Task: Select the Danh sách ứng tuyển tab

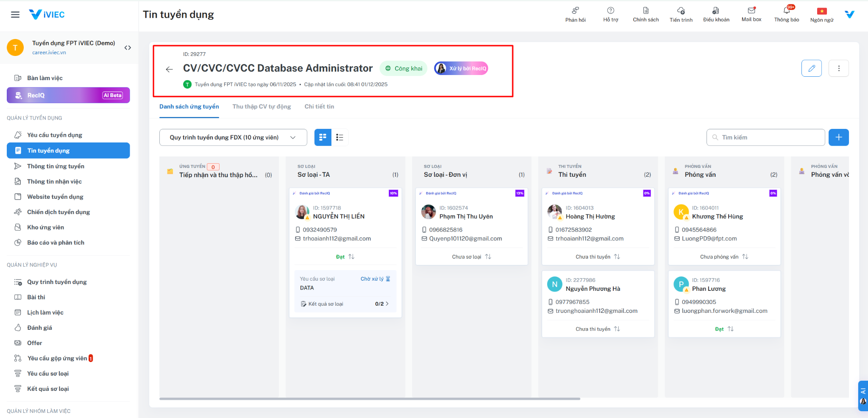Action: click(189, 106)
